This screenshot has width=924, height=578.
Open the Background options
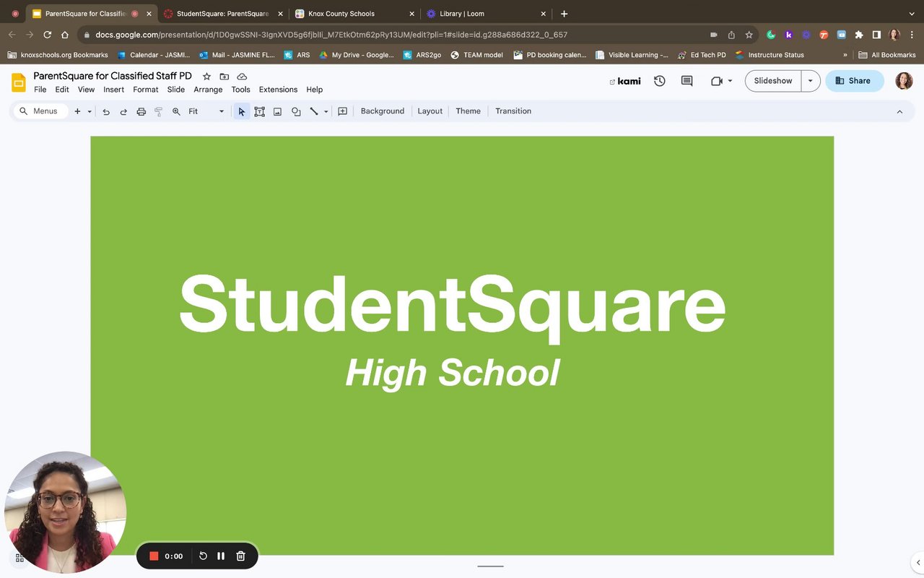pos(383,111)
